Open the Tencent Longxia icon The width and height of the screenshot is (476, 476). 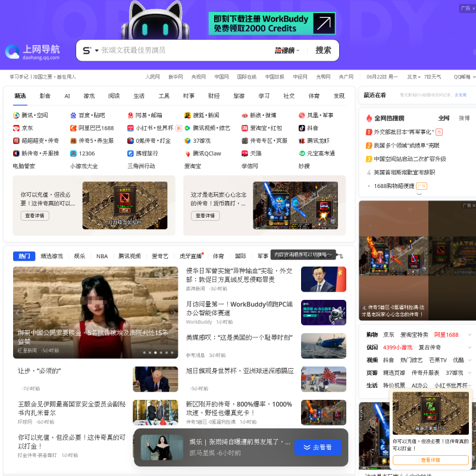302,141
